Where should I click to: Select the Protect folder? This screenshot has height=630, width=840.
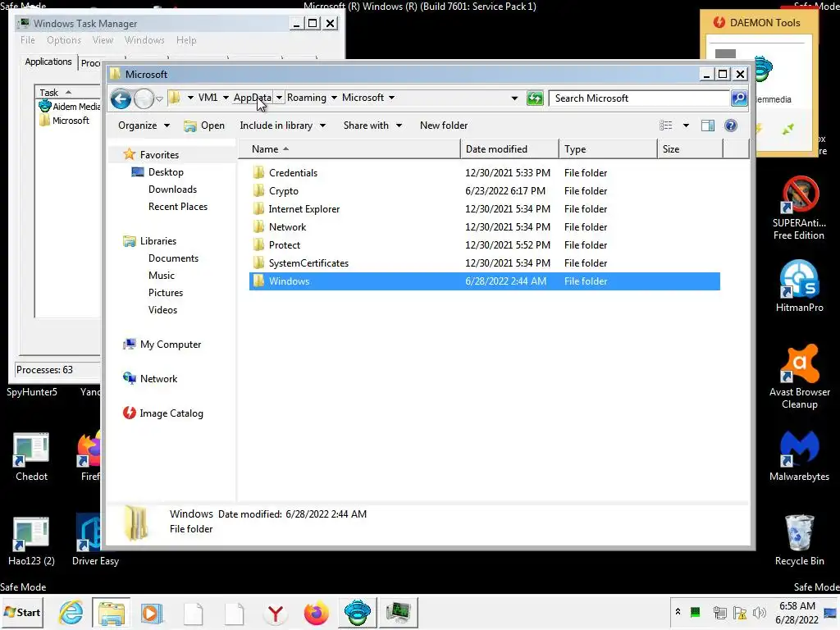[285, 244]
